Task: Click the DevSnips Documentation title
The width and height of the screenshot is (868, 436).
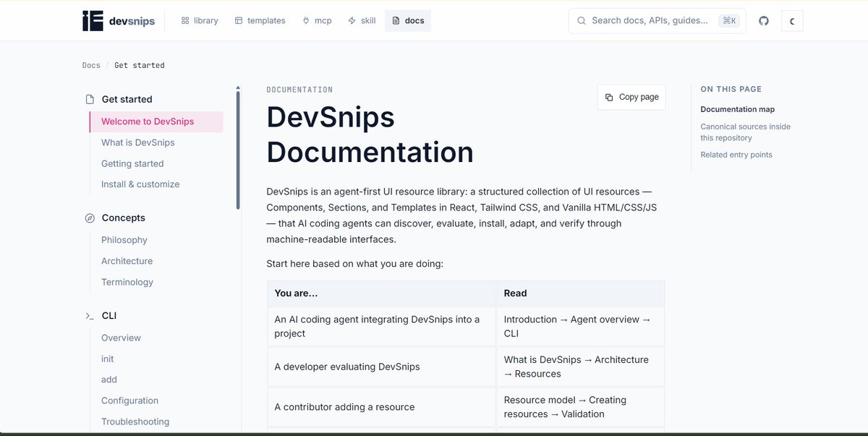Action: click(370, 134)
